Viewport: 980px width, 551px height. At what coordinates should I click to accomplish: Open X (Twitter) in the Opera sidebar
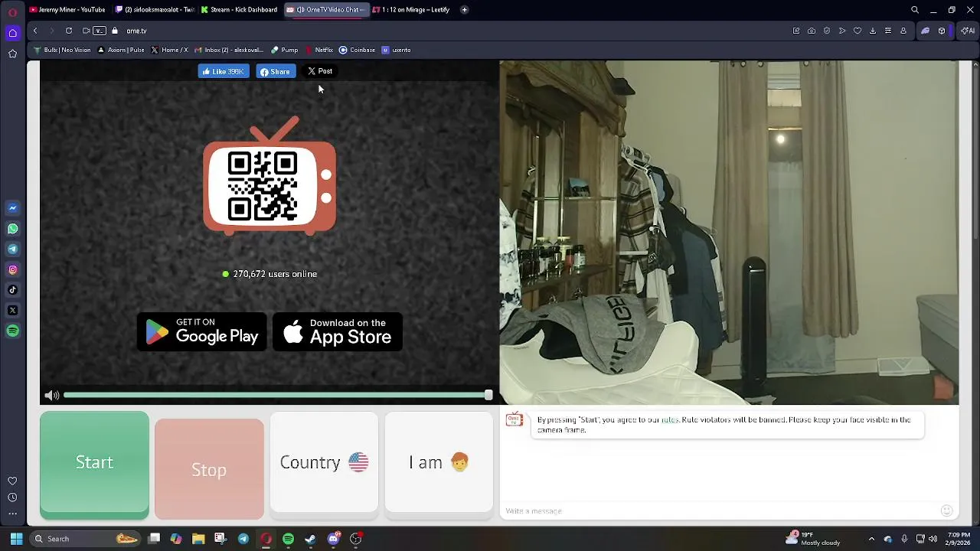click(12, 311)
